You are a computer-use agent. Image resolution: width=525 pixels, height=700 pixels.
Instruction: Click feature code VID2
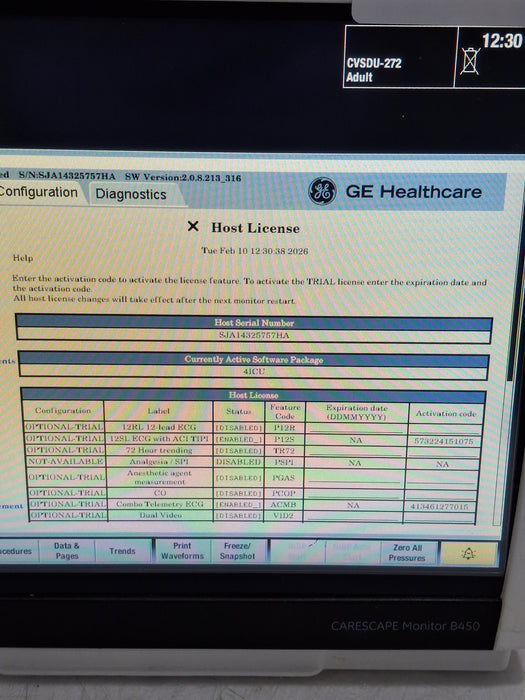click(283, 516)
